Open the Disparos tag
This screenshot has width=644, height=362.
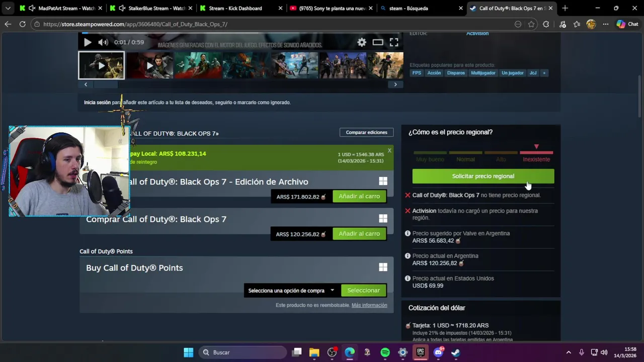click(x=456, y=73)
